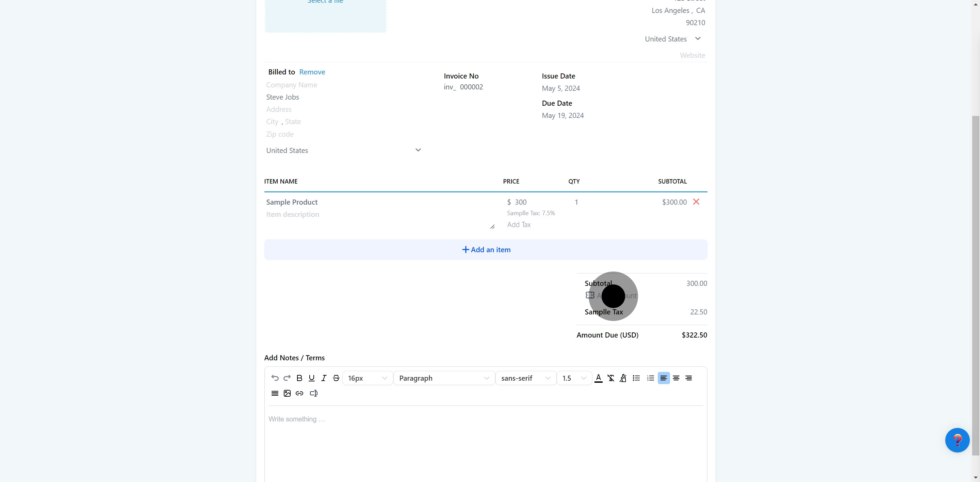Toggle right text alignment
Image resolution: width=980 pixels, height=482 pixels.
click(x=689, y=378)
